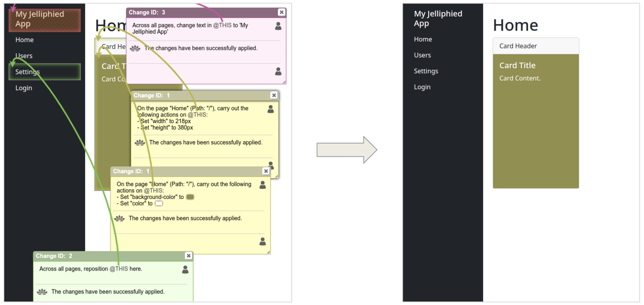The height and width of the screenshot is (305, 644).
Task: Open Users in the result app sidebar
Action: 422,55
